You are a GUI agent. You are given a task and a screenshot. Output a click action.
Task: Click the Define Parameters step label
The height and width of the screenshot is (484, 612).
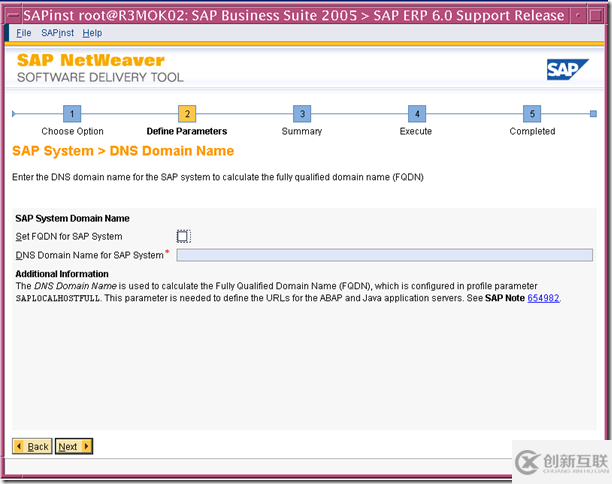click(x=187, y=131)
